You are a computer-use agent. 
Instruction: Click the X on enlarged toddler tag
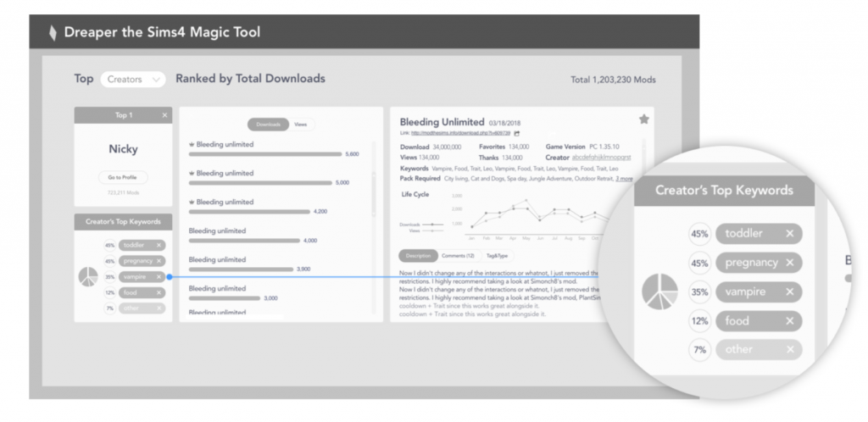point(790,233)
